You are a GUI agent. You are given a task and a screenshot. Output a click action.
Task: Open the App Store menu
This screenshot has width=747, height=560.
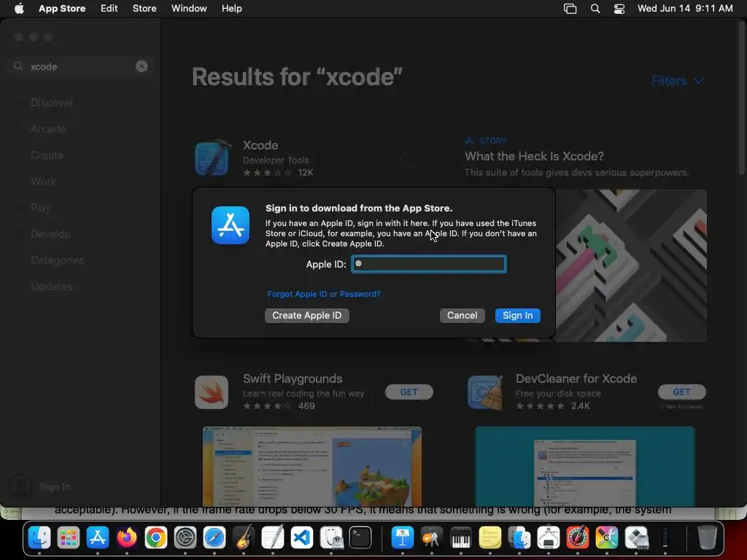[x=62, y=9]
